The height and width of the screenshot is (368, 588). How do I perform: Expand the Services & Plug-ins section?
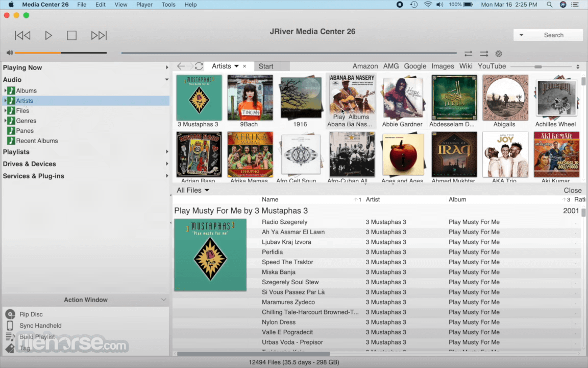[167, 176]
